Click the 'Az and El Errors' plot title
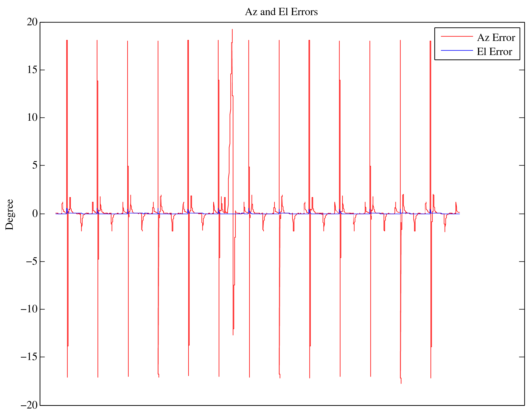The width and height of the screenshot is (532, 415). pos(281,12)
